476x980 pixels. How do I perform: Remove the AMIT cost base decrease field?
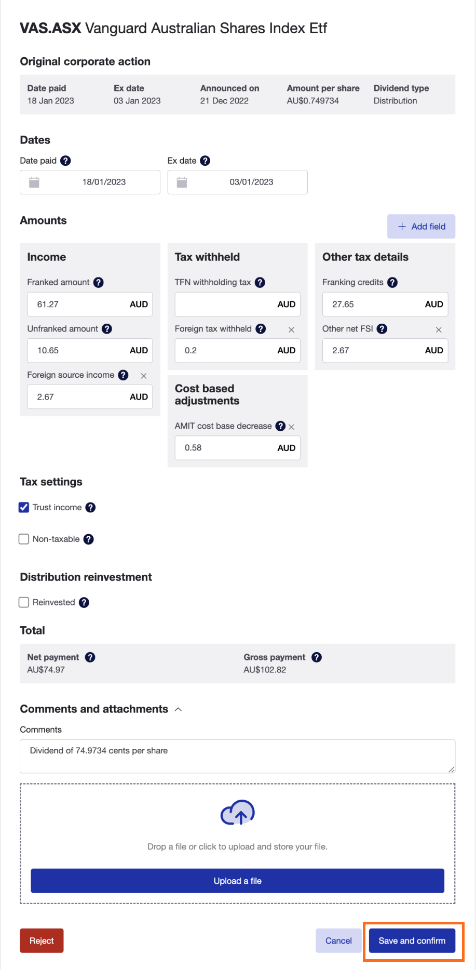coord(291,427)
